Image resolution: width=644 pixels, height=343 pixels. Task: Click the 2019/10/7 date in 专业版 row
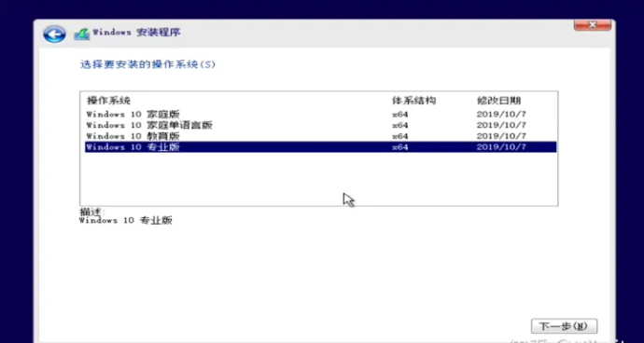tap(501, 147)
